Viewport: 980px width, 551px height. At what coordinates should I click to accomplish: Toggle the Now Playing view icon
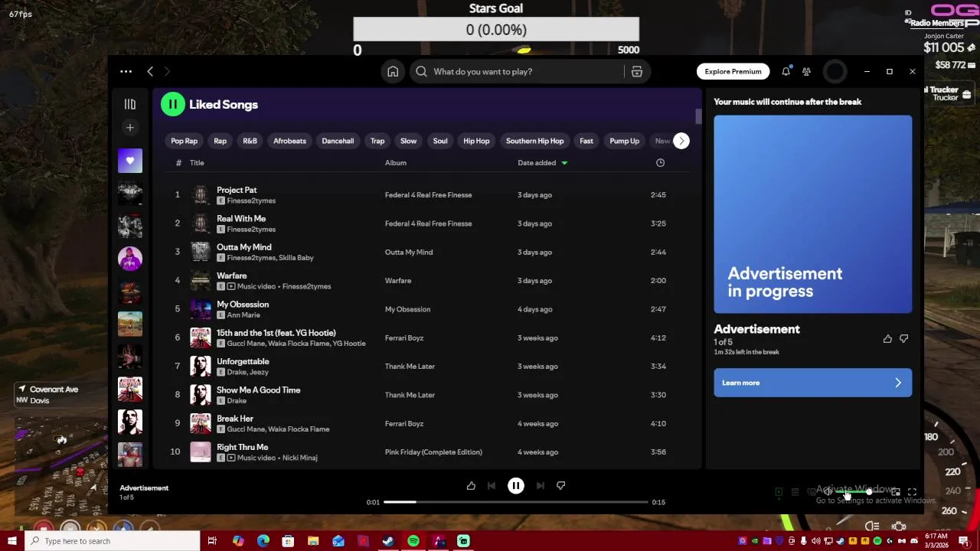[779, 492]
